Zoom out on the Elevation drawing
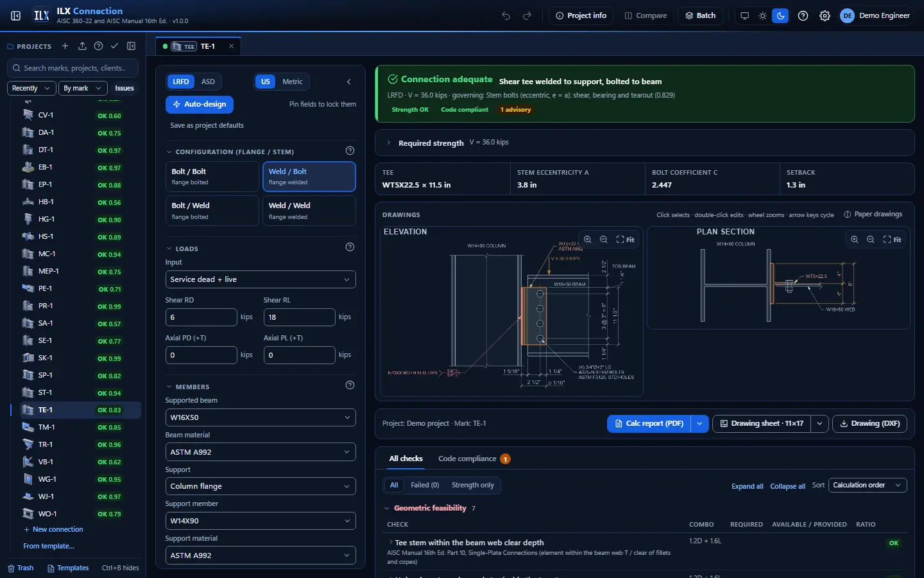 pos(604,240)
